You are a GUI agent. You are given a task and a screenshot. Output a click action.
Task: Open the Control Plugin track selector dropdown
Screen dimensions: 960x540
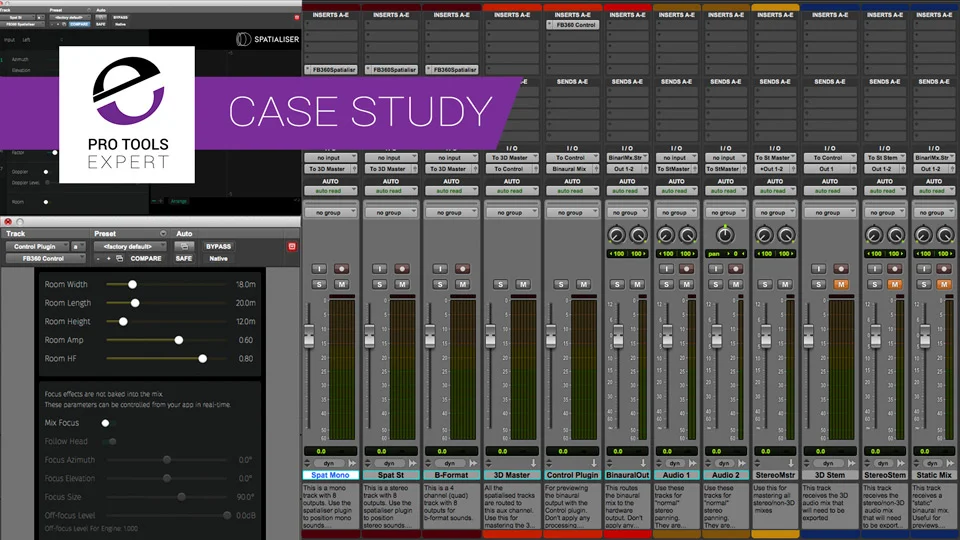point(37,246)
